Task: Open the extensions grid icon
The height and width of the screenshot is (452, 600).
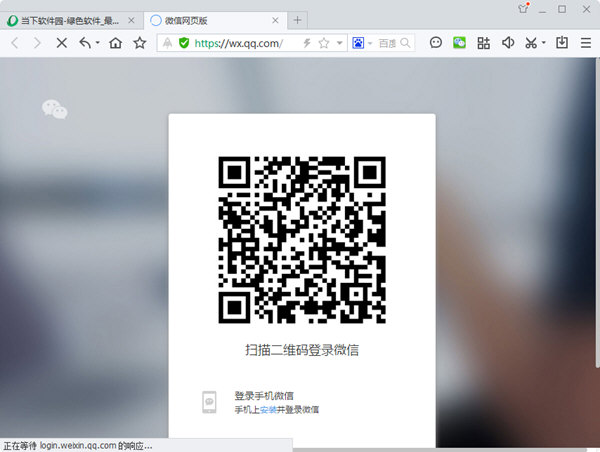Action: (484, 43)
